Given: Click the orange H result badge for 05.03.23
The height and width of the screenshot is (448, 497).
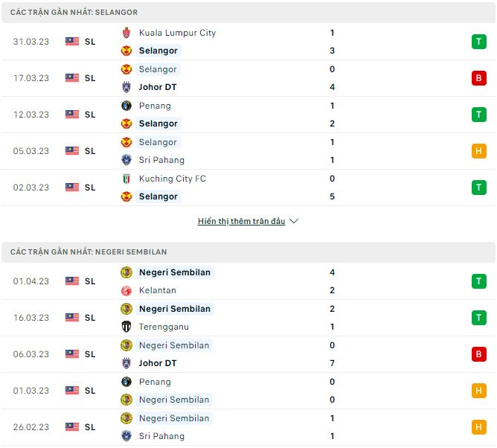Looking at the screenshot, I should coord(478,151).
